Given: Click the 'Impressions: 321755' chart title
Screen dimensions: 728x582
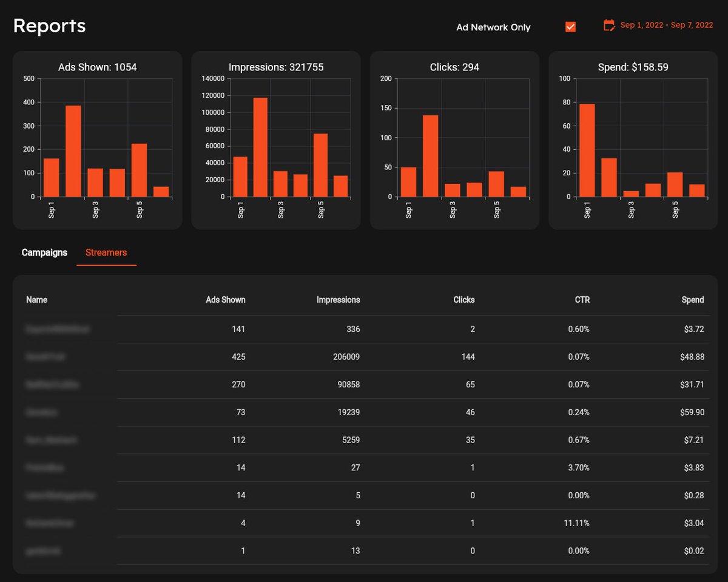Looking at the screenshot, I should [x=276, y=67].
